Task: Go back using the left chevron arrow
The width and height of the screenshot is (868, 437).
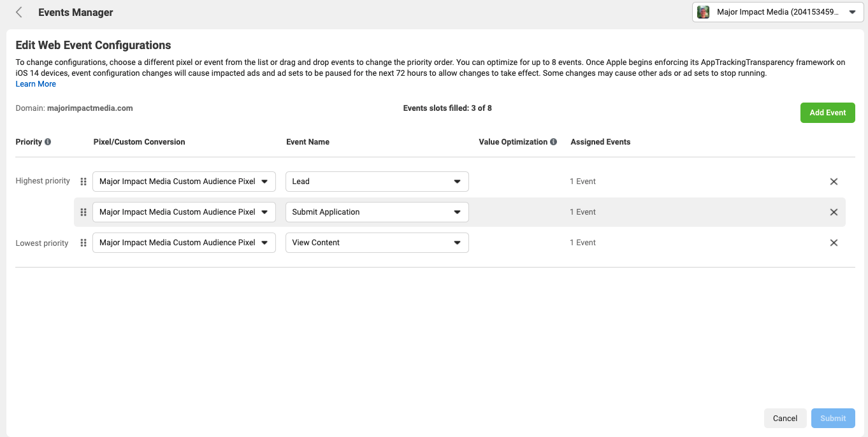Action: pyautogui.click(x=19, y=12)
